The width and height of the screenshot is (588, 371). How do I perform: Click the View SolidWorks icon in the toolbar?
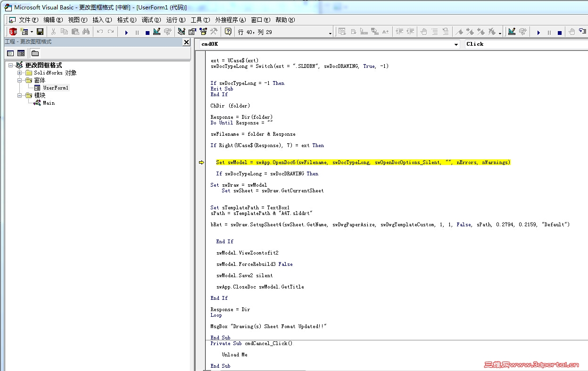click(13, 32)
